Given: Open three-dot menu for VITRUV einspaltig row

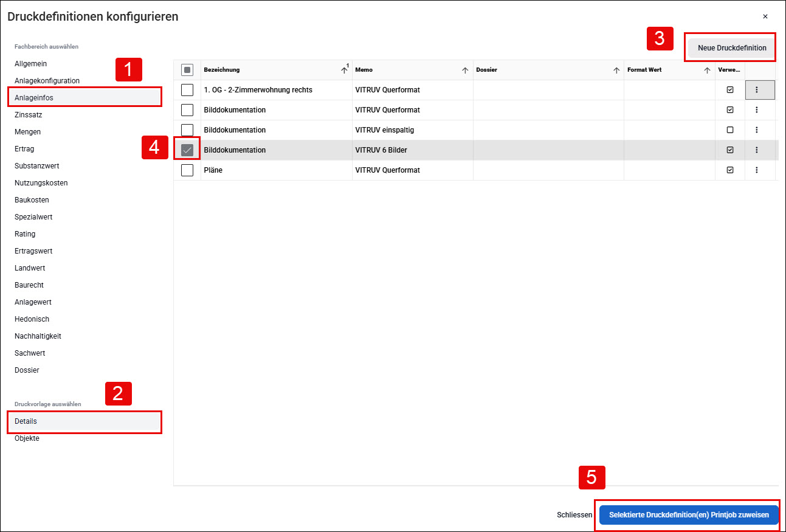Looking at the screenshot, I should [756, 130].
